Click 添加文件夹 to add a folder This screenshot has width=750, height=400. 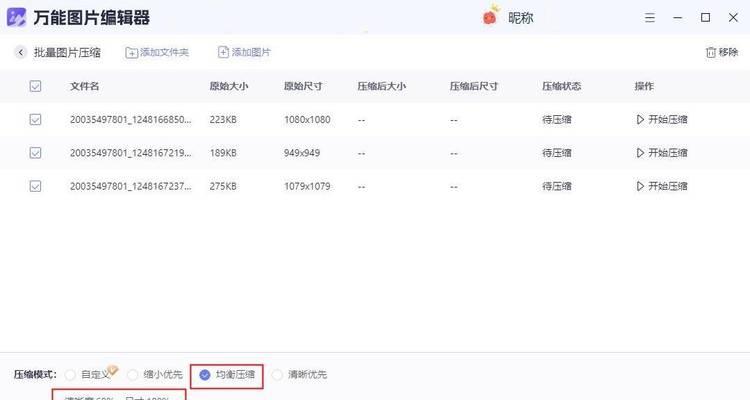(x=157, y=52)
